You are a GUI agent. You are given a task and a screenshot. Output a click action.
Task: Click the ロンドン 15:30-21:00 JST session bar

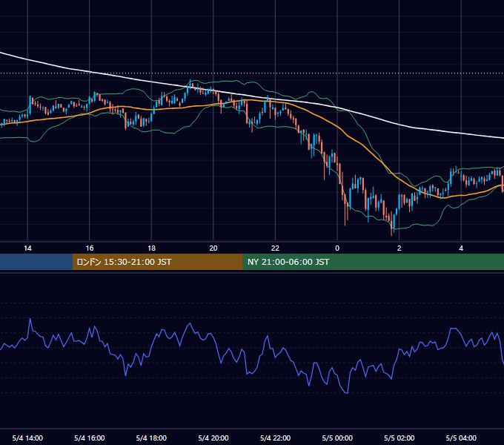157,262
